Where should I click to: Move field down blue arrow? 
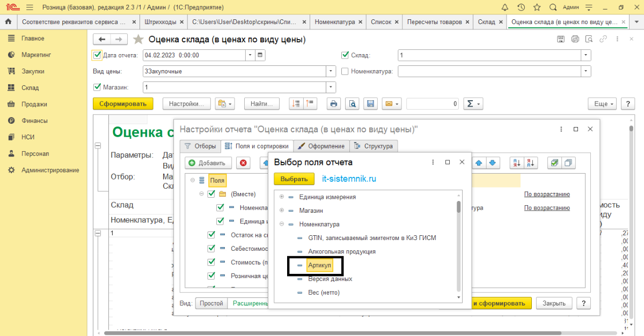pos(492,163)
